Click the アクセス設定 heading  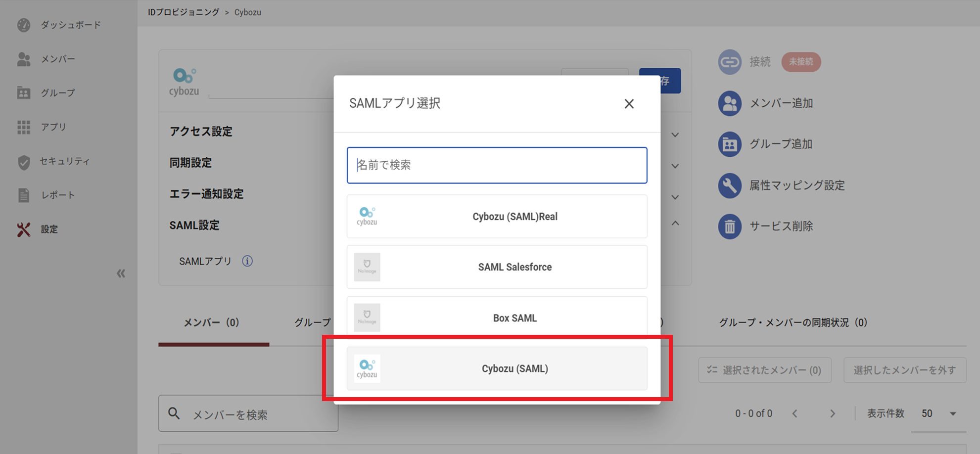coord(201,132)
